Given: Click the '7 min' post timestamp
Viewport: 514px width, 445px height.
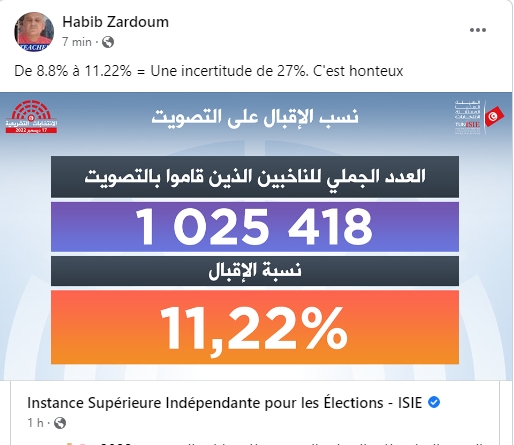Looking at the screenshot, I should click(77, 42).
